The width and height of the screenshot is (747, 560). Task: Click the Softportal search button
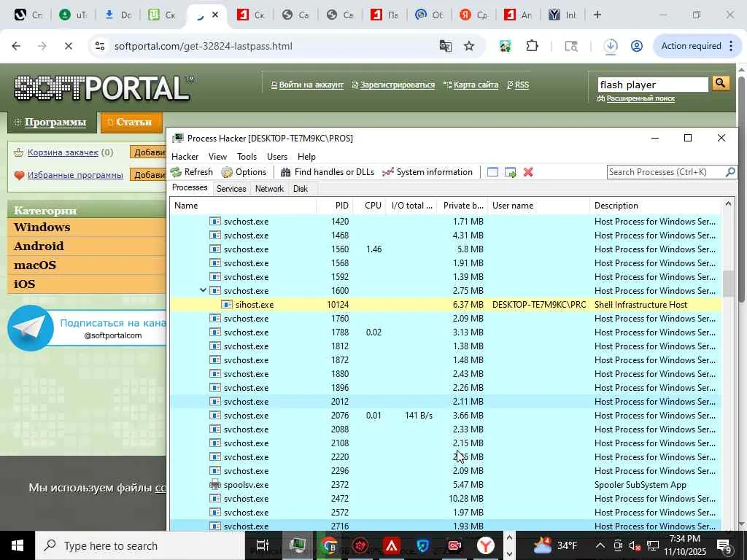pos(720,83)
